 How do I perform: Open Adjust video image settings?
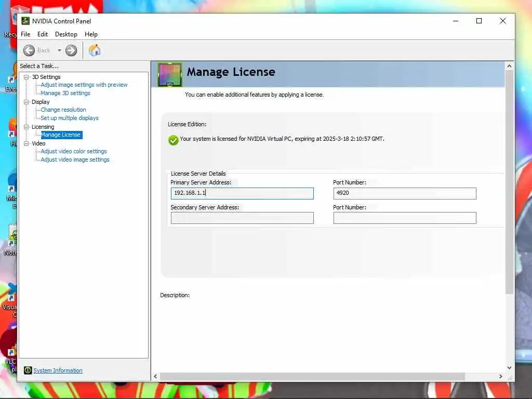pos(75,159)
